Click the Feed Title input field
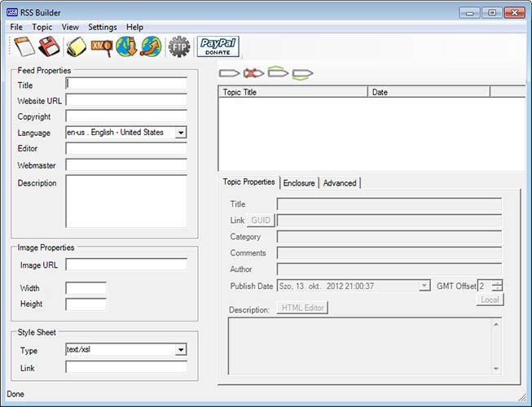 coord(126,83)
